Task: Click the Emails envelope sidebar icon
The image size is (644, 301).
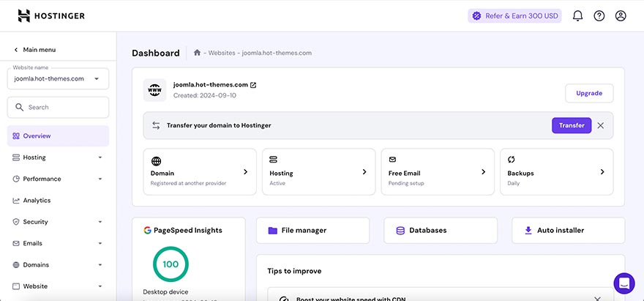Action: click(16, 243)
